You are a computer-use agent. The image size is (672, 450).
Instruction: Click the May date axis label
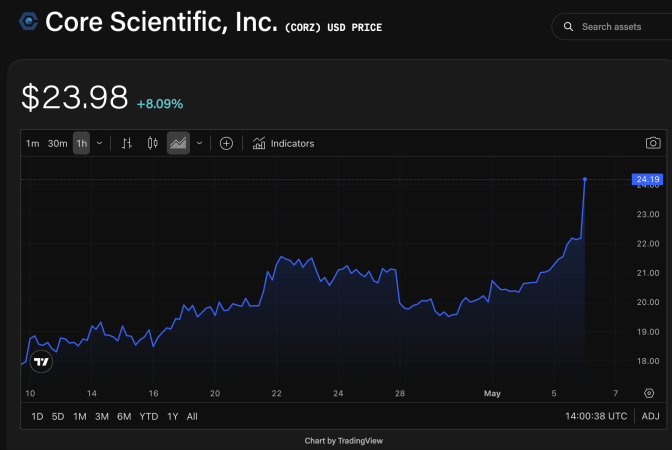[492, 393]
